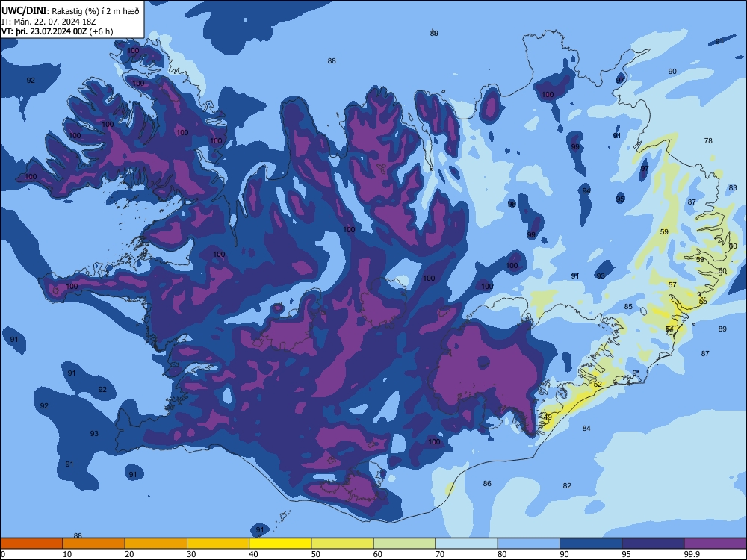Click the pale blue 70–80 legend swatch

point(466,544)
